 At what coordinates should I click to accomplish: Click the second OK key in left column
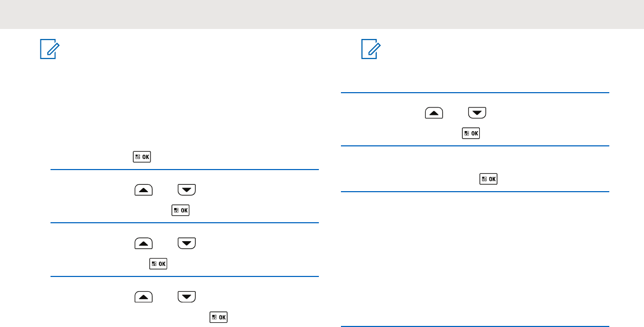[x=181, y=211]
